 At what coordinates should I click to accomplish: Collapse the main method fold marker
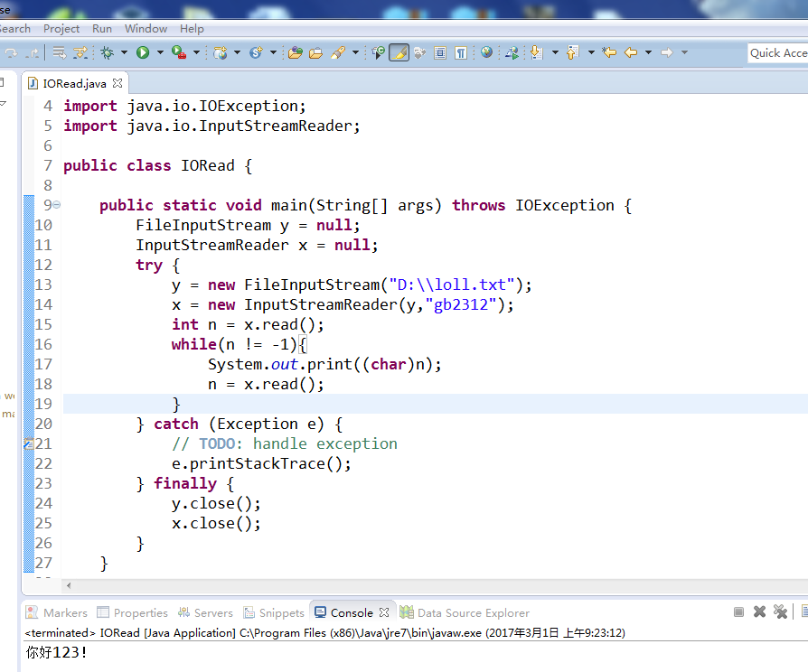click(57, 205)
